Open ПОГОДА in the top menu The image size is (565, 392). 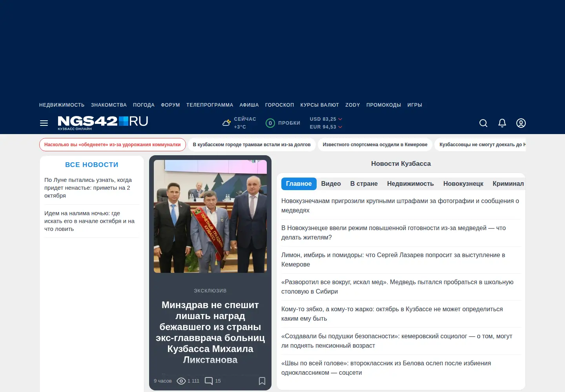point(144,105)
